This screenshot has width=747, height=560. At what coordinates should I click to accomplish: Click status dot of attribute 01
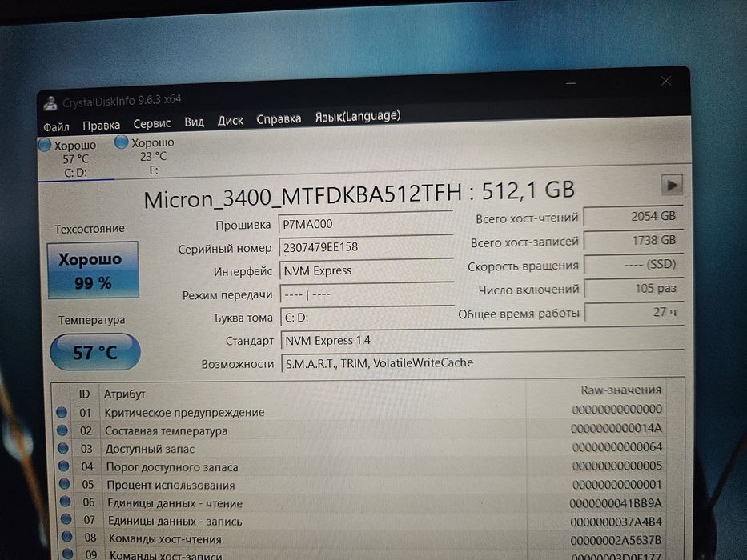click(62, 412)
